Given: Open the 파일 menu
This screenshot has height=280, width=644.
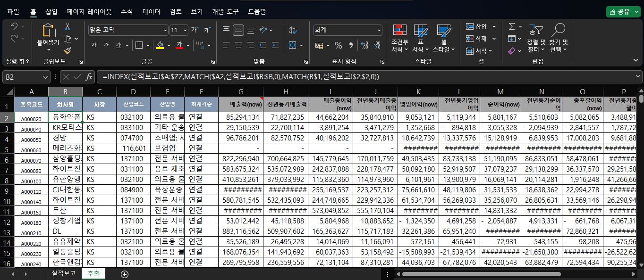Looking at the screenshot, I should pos(13,11).
